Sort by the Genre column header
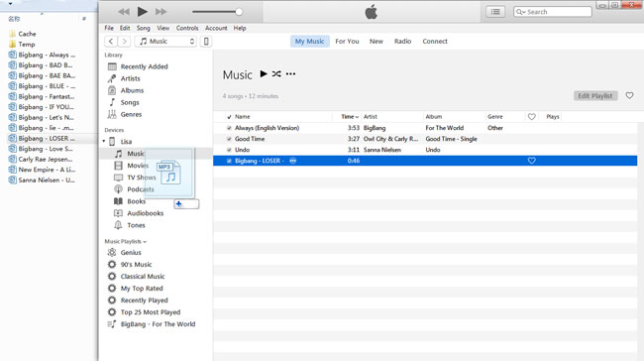644x361 pixels. tap(495, 117)
